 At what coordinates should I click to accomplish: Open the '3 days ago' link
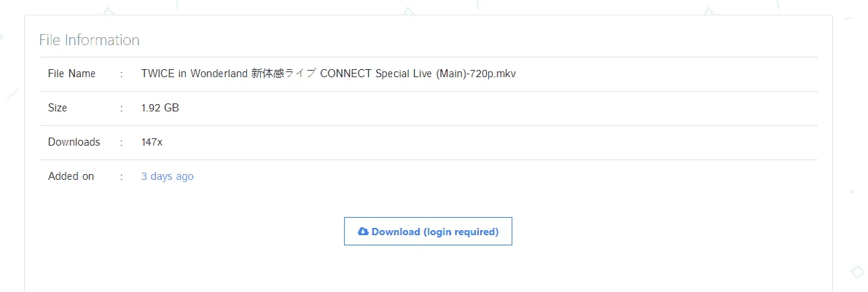click(167, 176)
